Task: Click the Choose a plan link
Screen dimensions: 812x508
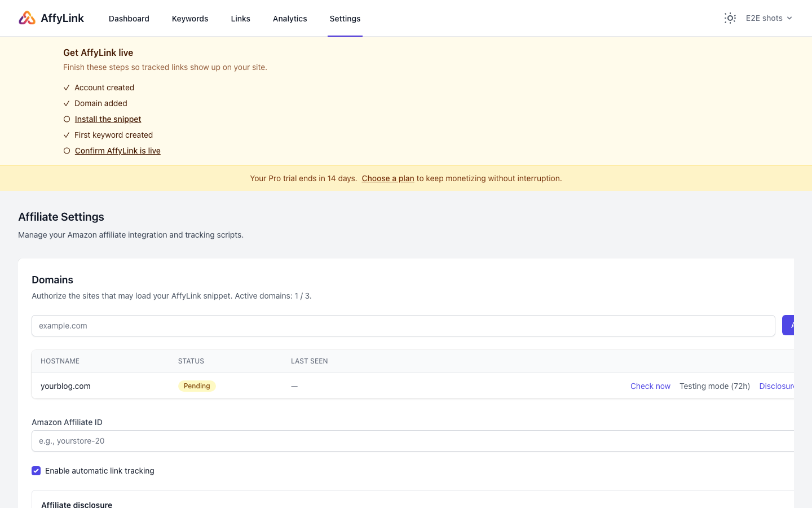Action: click(388, 178)
